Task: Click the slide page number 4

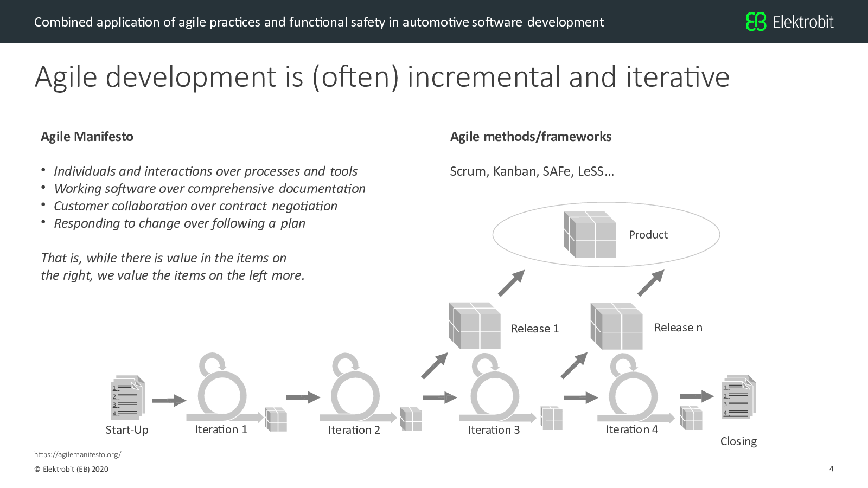Action: (x=832, y=468)
